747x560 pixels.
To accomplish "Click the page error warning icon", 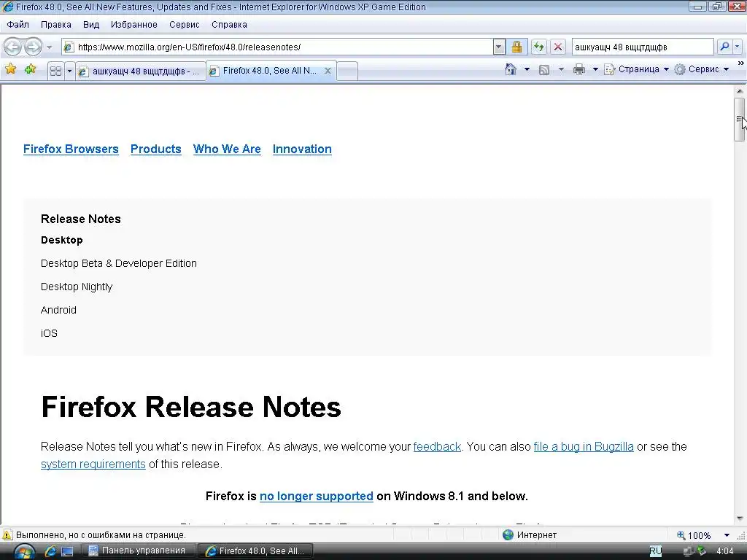I will pos(7,534).
